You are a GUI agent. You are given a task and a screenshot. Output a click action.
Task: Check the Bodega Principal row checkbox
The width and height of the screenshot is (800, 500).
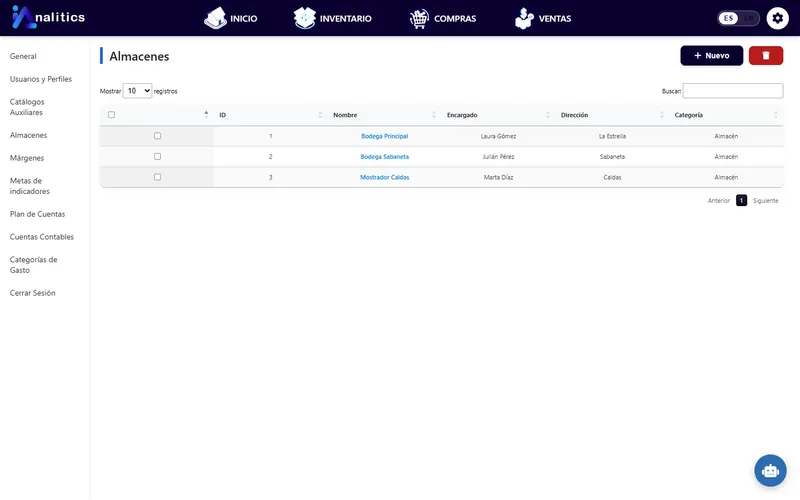pyautogui.click(x=157, y=136)
